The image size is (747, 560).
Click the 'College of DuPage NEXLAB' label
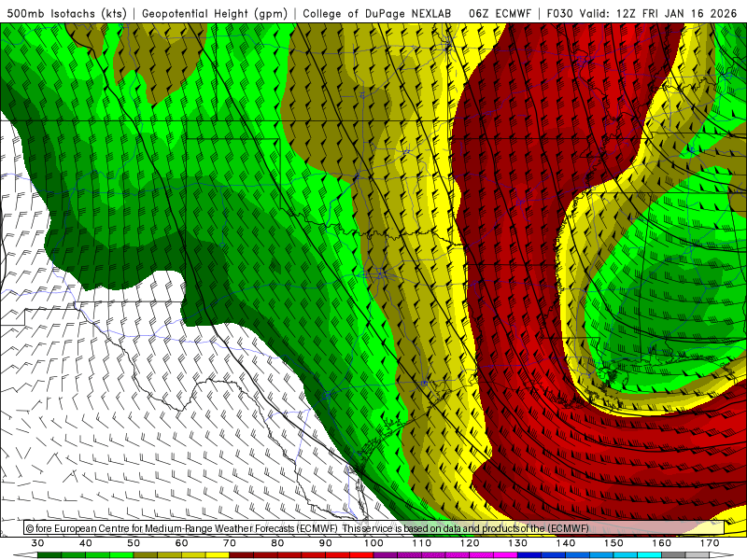(377, 13)
